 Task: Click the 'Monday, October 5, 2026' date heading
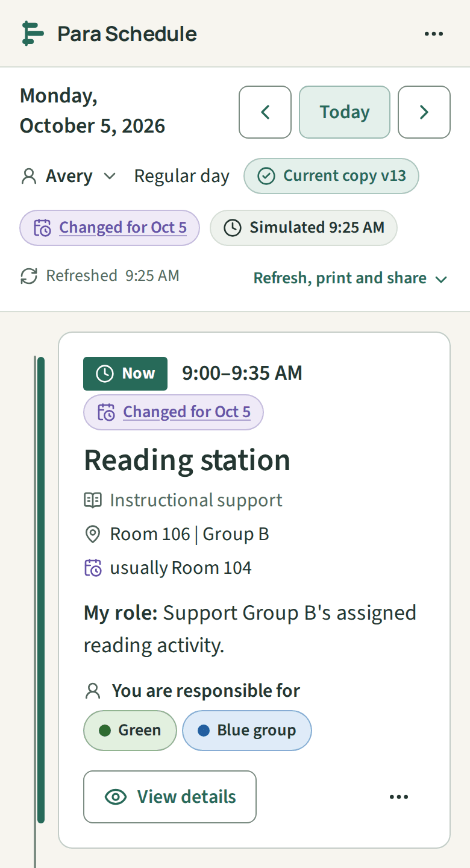pyautogui.click(x=93, y=111)
